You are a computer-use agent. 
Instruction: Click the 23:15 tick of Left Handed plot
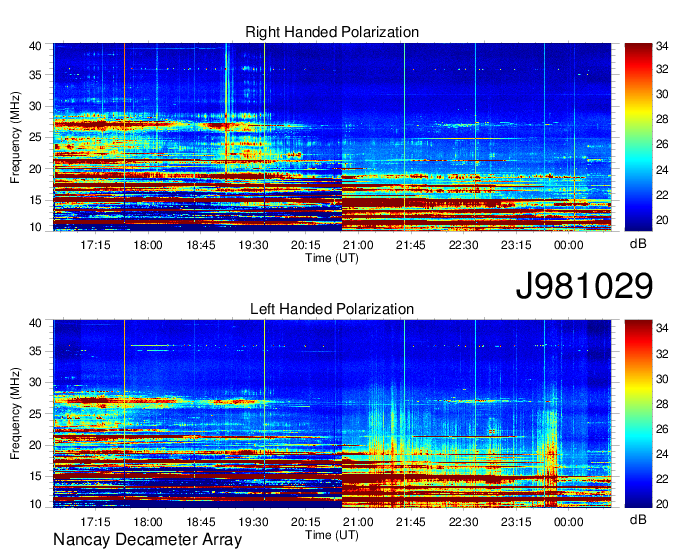click(516, 522)
